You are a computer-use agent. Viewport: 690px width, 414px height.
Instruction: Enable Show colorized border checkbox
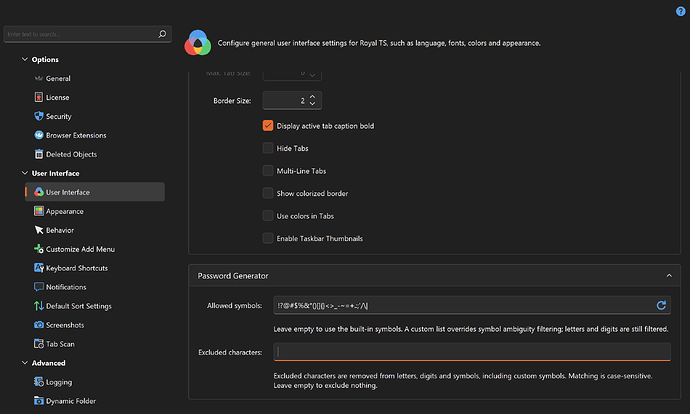point(268,193)
